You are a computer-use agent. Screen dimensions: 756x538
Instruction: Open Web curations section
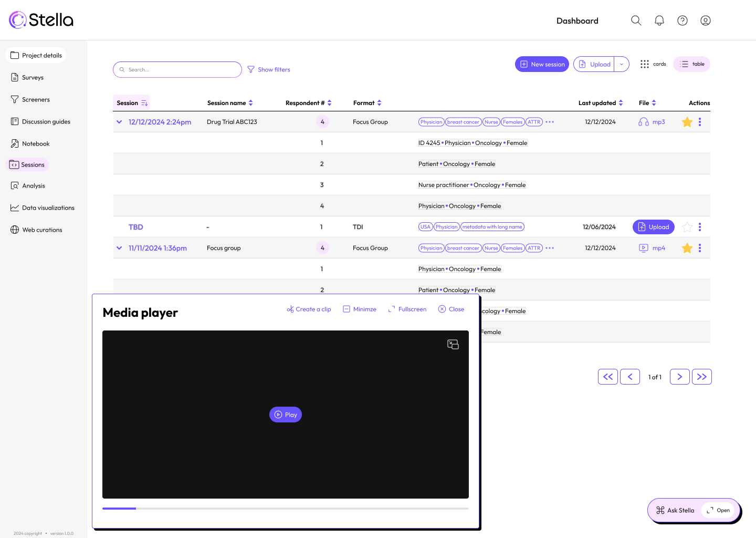(36, 230)
